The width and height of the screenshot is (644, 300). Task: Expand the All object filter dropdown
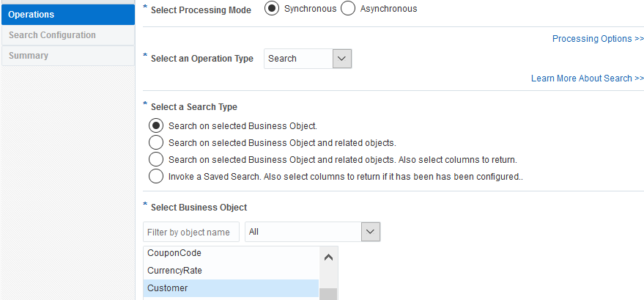[x=370, y=232]
